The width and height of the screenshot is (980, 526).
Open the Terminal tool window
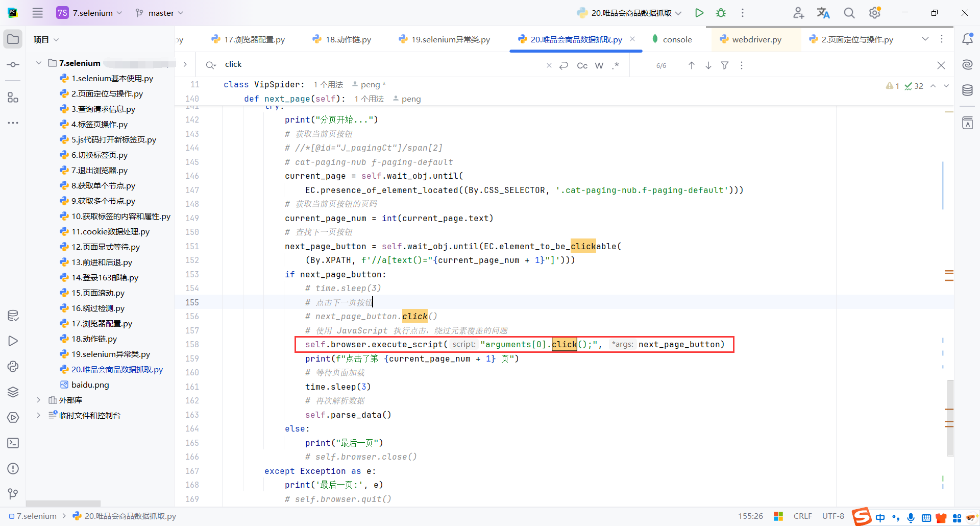tap(13, 443)
